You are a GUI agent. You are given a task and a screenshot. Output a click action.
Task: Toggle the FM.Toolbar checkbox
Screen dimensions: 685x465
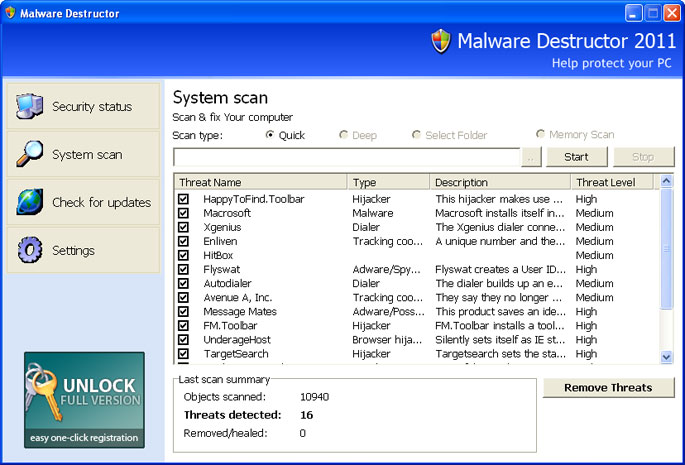coord(183,326)
